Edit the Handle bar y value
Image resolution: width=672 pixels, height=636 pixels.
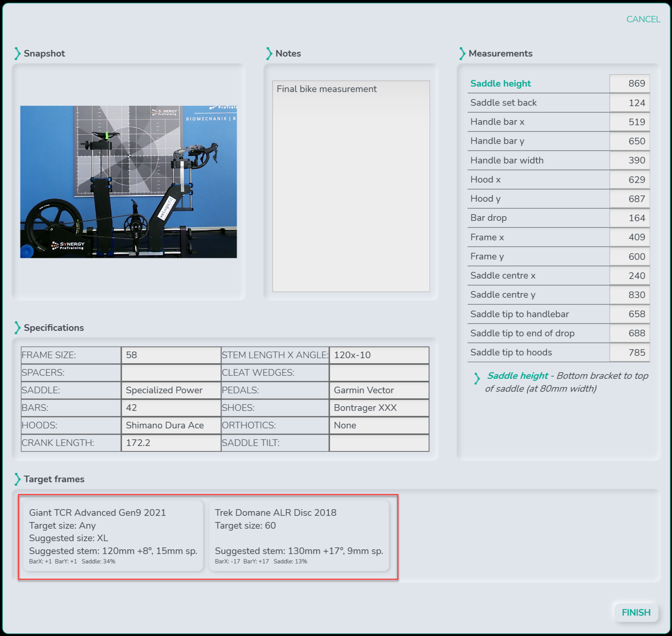tap(629, 141)
